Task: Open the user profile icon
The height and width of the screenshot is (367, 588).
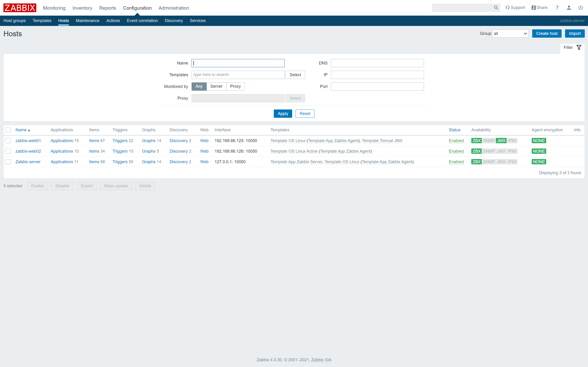Action: pyautogui.click(x=568, y=8)
